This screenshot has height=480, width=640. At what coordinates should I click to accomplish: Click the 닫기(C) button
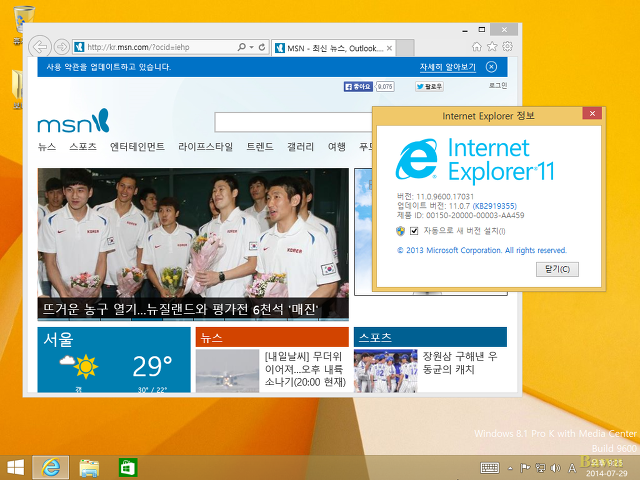point(557,269)
